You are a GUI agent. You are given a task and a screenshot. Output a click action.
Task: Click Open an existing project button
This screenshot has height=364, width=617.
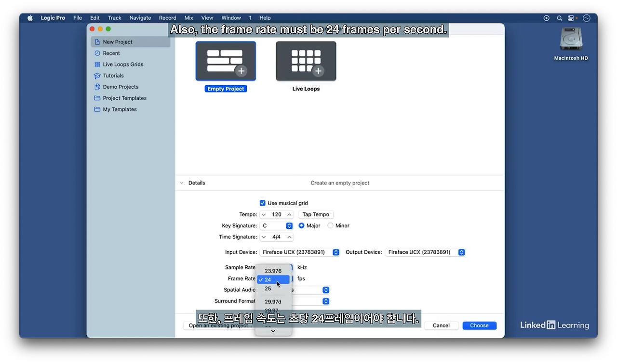click(219, 325)
